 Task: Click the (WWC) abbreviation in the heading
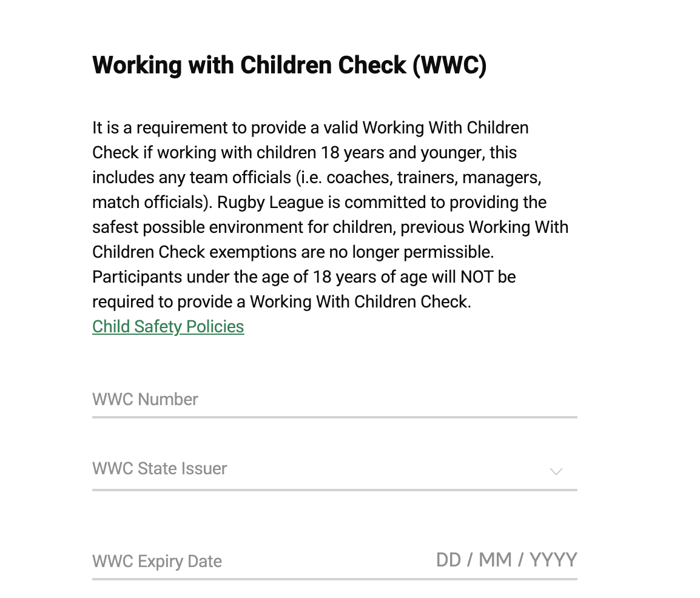449,65
